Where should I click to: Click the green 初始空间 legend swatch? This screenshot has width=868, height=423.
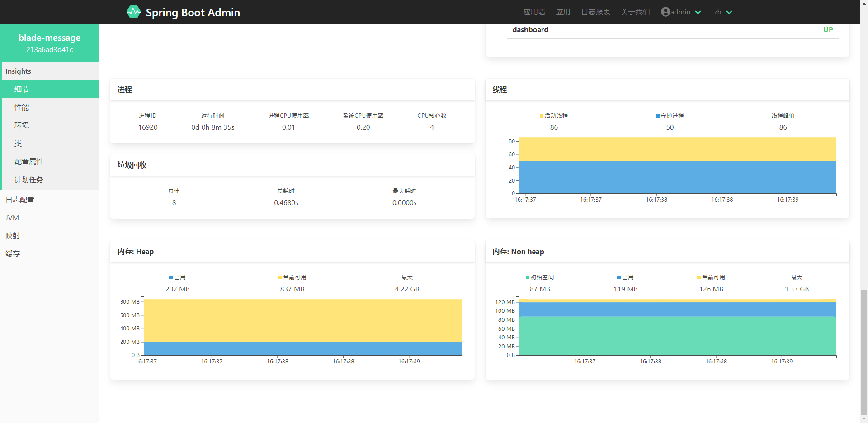coord(528,277)
